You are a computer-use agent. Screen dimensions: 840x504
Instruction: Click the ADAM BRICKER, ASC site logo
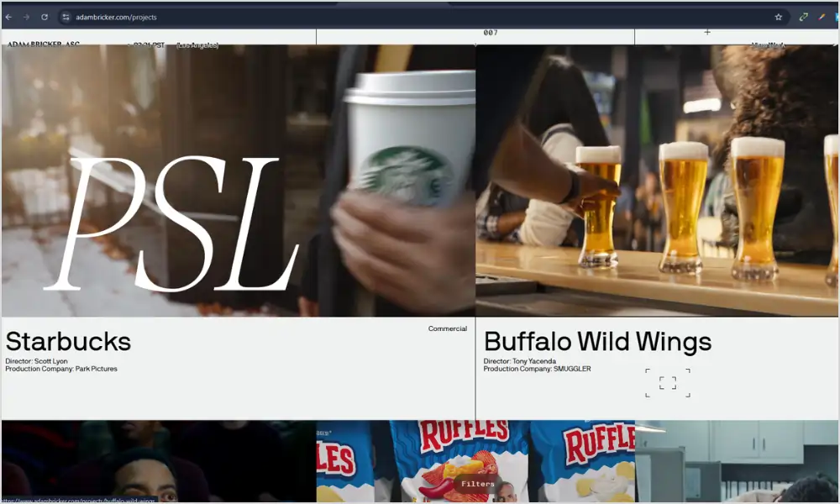pyautogui.click(x=44, y=44)
